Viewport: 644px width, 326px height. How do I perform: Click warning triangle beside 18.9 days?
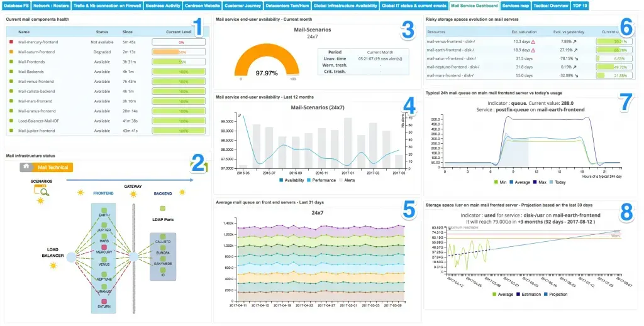pyautogui.click(x=533, y=50)
